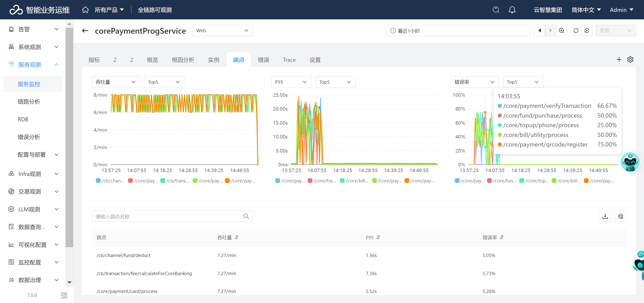Open the notifications bell
Viewport: 644px width, 303px height.
click(512, 10)
